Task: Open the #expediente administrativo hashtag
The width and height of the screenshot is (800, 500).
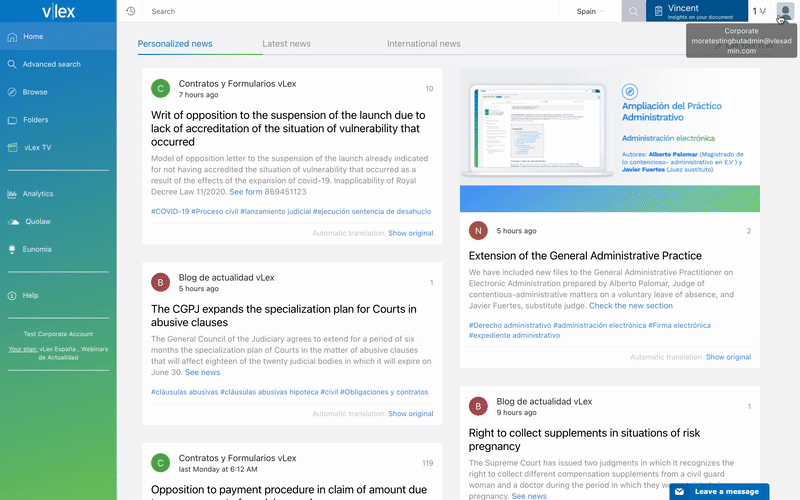Action: click(x=514, y=335)
